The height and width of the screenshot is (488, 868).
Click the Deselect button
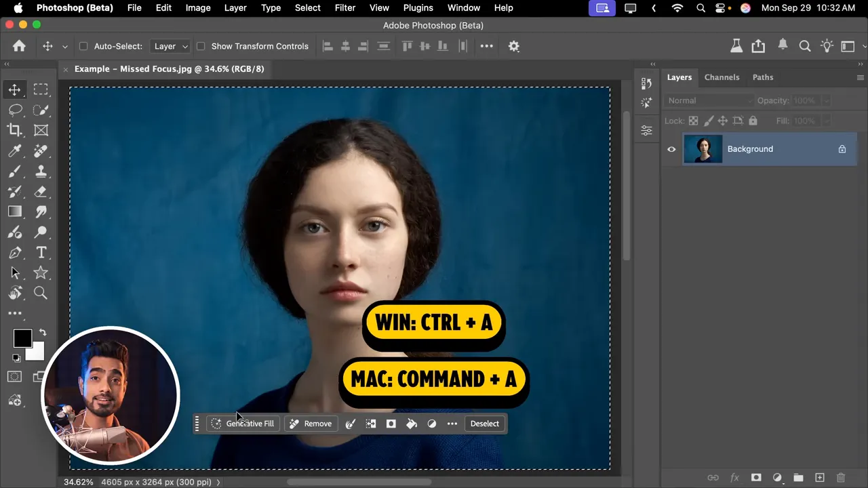pyautogui.click(x=484, y=424)
